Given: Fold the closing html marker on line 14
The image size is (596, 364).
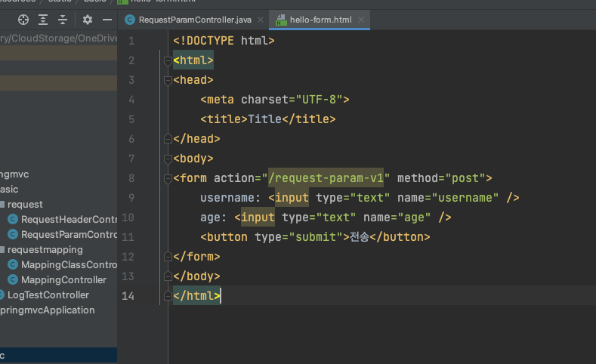Looking at the screenshot, I should (x=168, y=296).
